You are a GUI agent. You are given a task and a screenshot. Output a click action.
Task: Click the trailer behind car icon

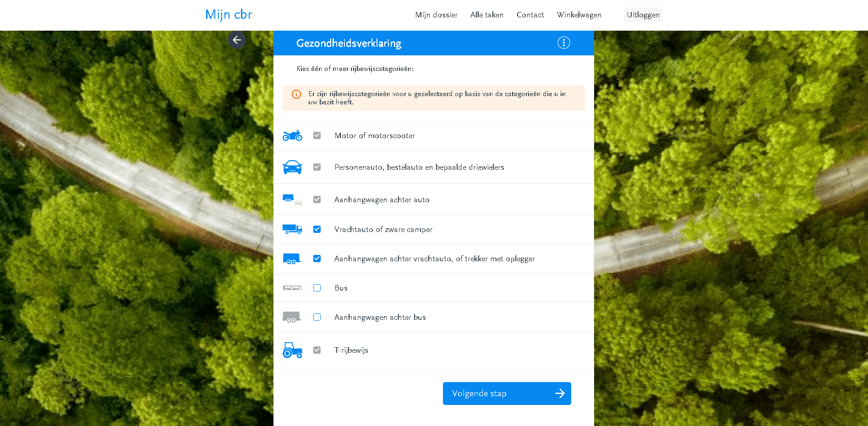[292, 200]
